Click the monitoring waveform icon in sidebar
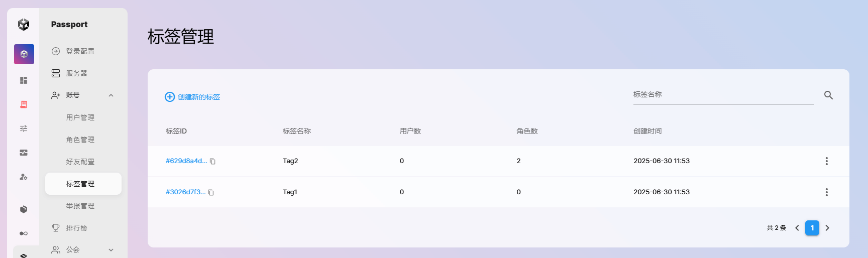The image size is (868, 258). pos(24,153)
